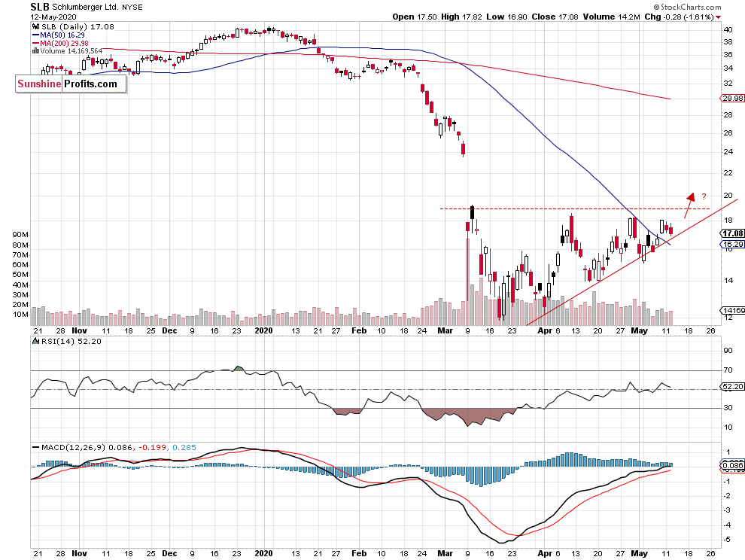Click the Apr label under the price chart
The width and height of the screenshot is (745, 560).
point(545,330)
